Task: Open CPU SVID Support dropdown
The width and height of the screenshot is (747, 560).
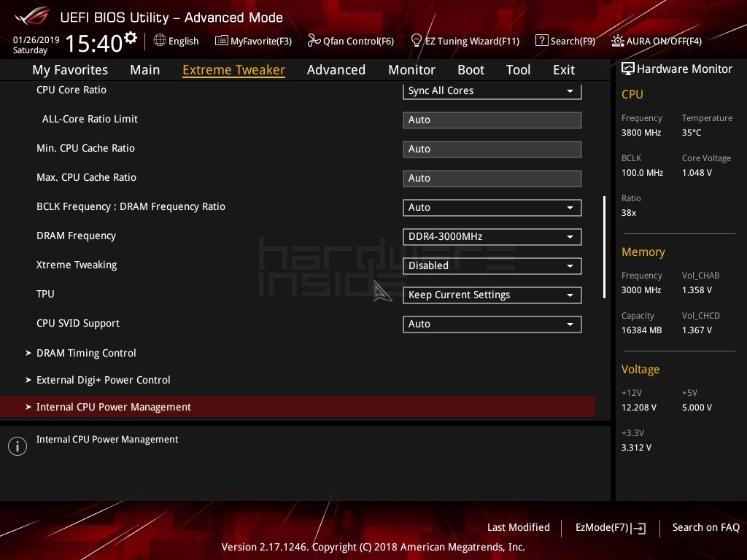Action: point(492,324)
